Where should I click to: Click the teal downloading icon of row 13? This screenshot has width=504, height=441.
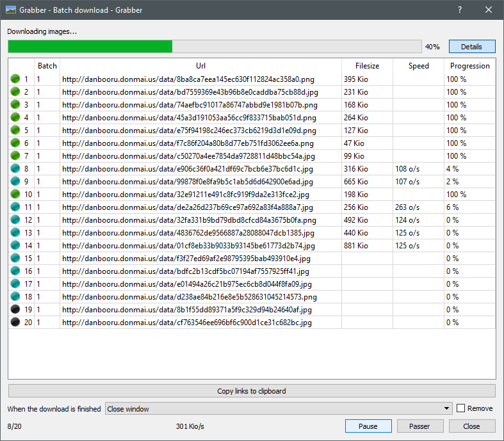tap(15, 232)
